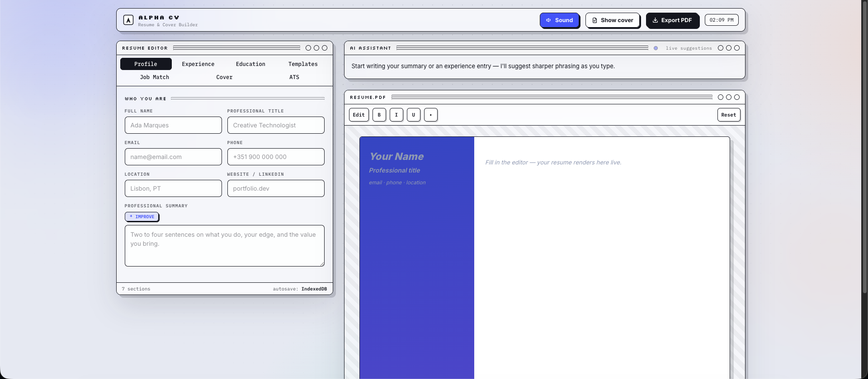The height and width of the screenshot is (379, 868).
Task: Click the 'live suggestions' label
Action: [x=689, y=48]
